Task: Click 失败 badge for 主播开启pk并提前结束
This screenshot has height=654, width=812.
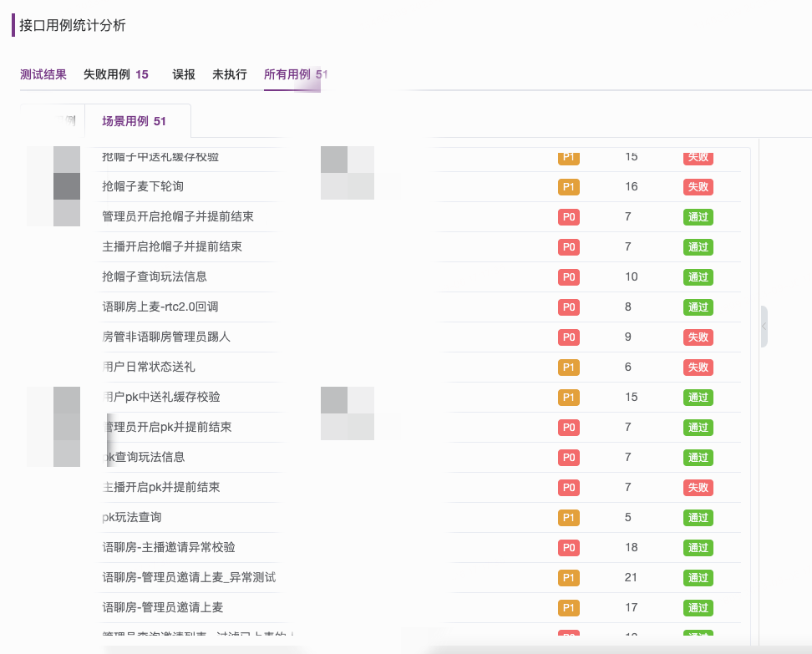Action: 698,488
